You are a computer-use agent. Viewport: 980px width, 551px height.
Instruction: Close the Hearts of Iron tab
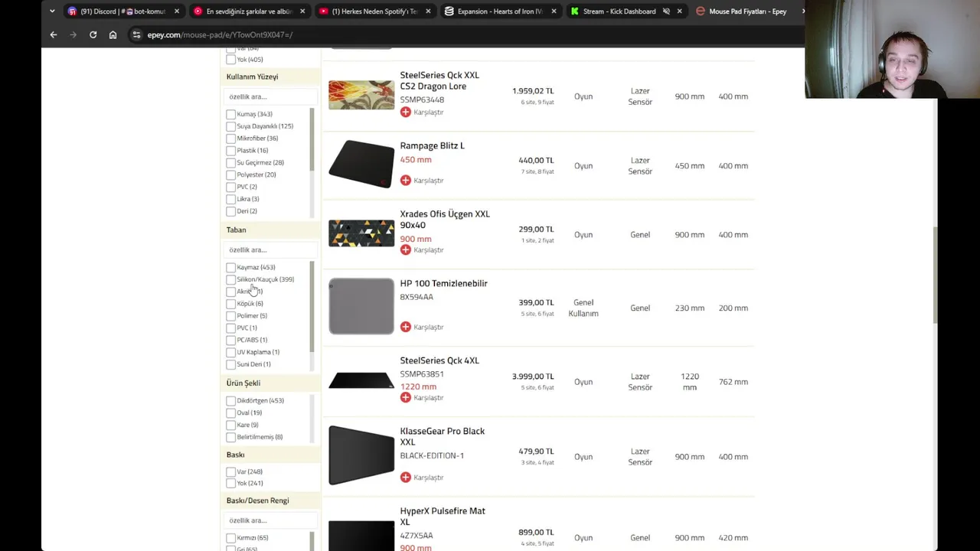tap(554, 11)
